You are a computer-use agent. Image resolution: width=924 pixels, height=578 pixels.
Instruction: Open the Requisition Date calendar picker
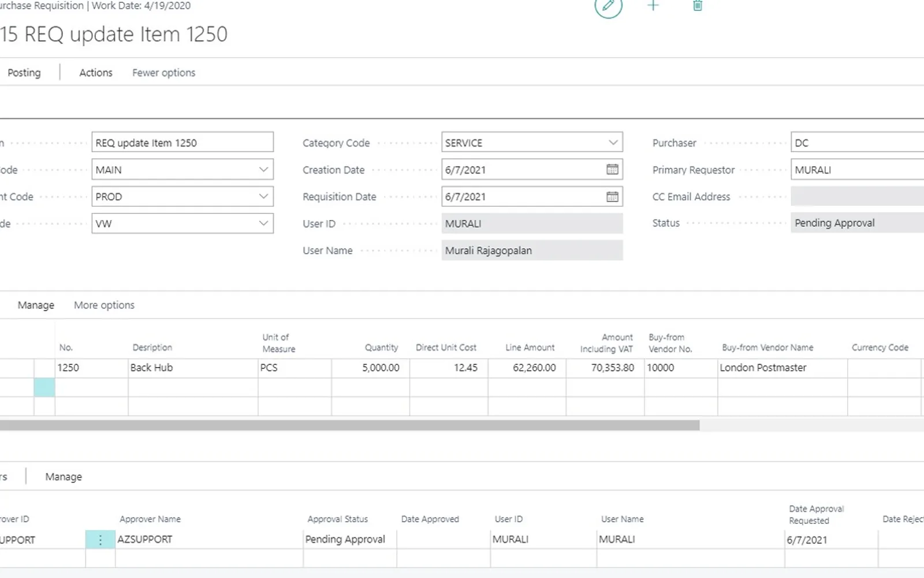(612, 197)
